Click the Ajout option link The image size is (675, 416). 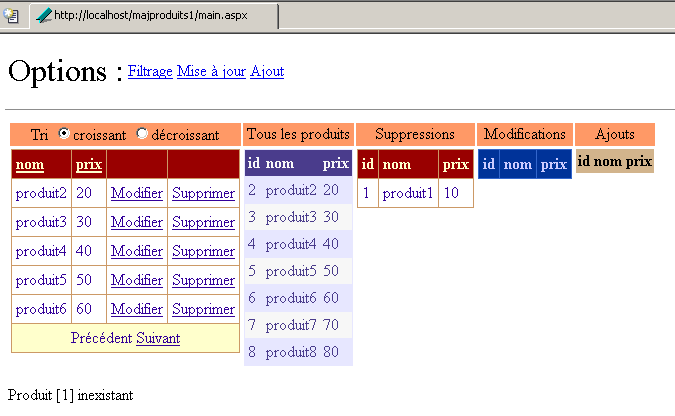(x=267, y=71)
